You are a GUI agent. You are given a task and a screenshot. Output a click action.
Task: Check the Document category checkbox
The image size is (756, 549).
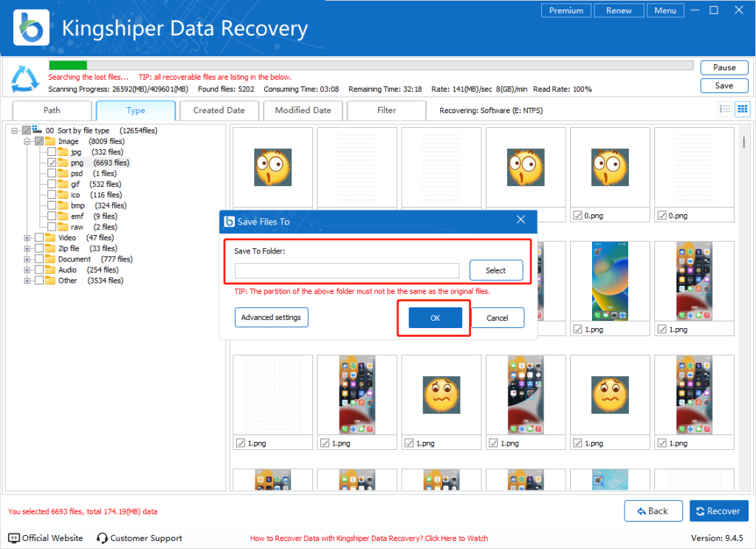(x=39, y=259)
